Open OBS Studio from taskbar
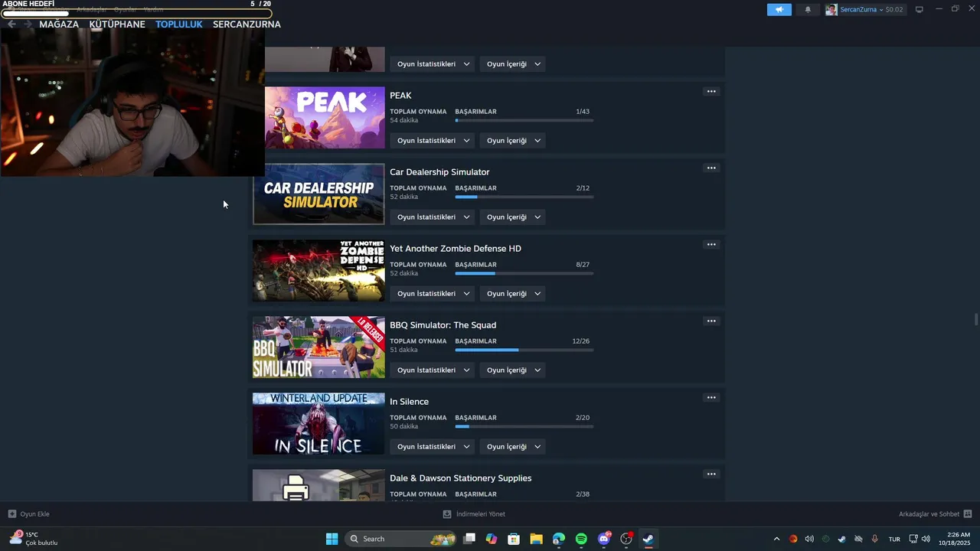The width and height of the screenshot is (980, 551). point(626,539)
